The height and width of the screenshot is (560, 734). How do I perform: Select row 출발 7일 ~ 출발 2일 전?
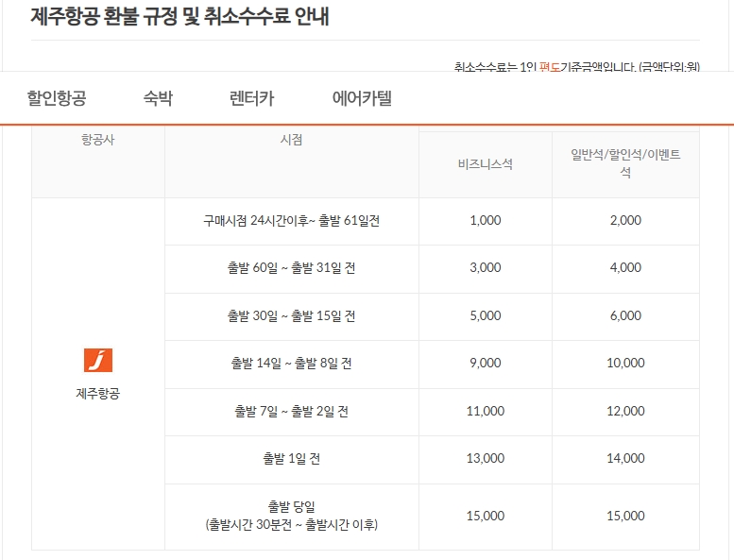(291, 411)
